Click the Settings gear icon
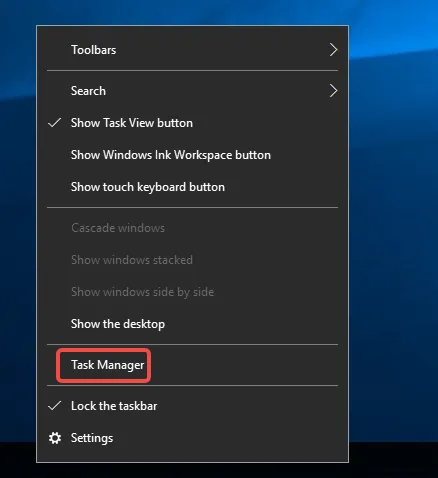 point(55,438)
